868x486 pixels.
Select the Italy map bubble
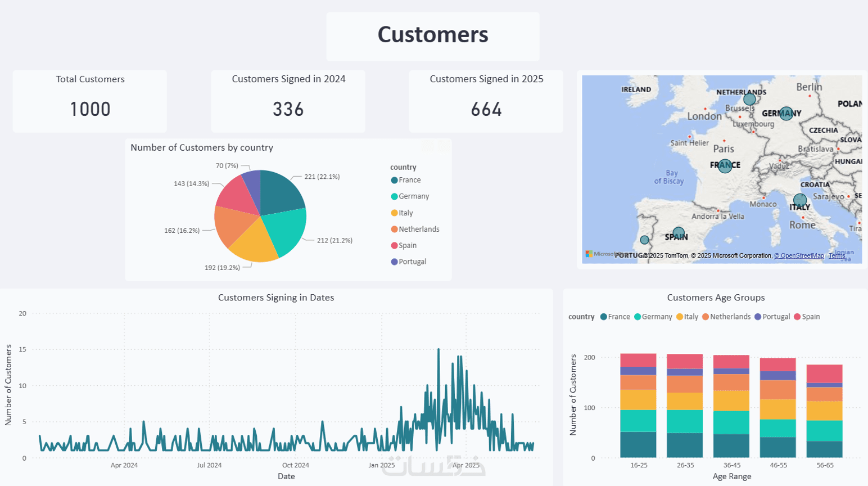click(800, 200)
